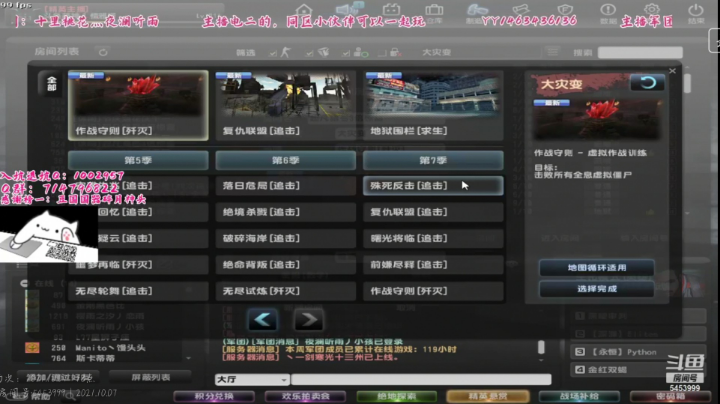The image size is (720, 404).
Task: Reset selection with 大灾变 panel refresh button
Action: point(647,83)
